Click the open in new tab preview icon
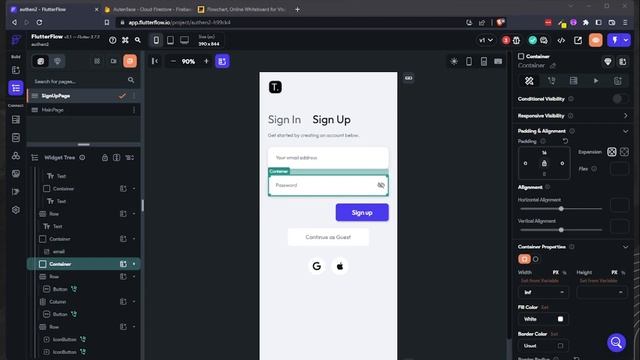Viewport: 640px width, 360px height. [x=578, y=40]
